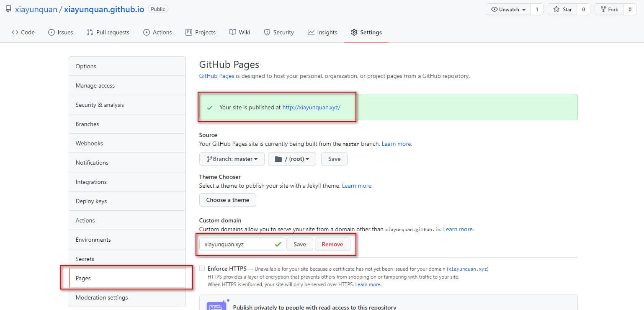Image resolution: width=644 pixels, height=310 pixels.
Task: Fork this repository
Action: (609, 9)
